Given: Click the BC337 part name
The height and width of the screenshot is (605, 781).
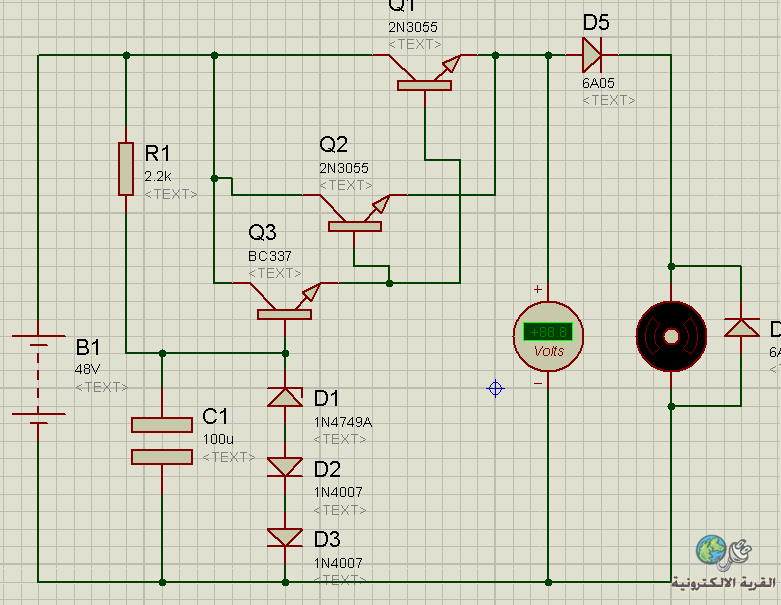Looking at the screenshot, I should (269, 256).
